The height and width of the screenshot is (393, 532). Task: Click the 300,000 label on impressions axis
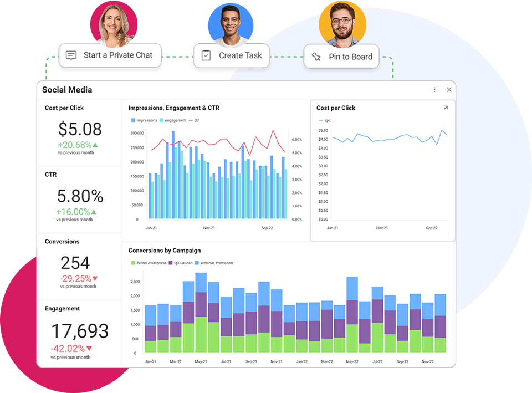137,133
